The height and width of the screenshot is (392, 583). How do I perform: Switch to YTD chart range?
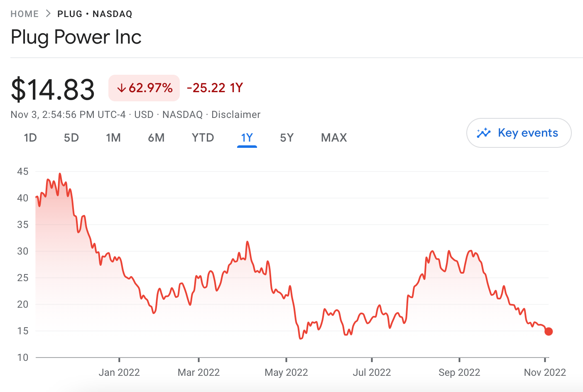point(203,138)
